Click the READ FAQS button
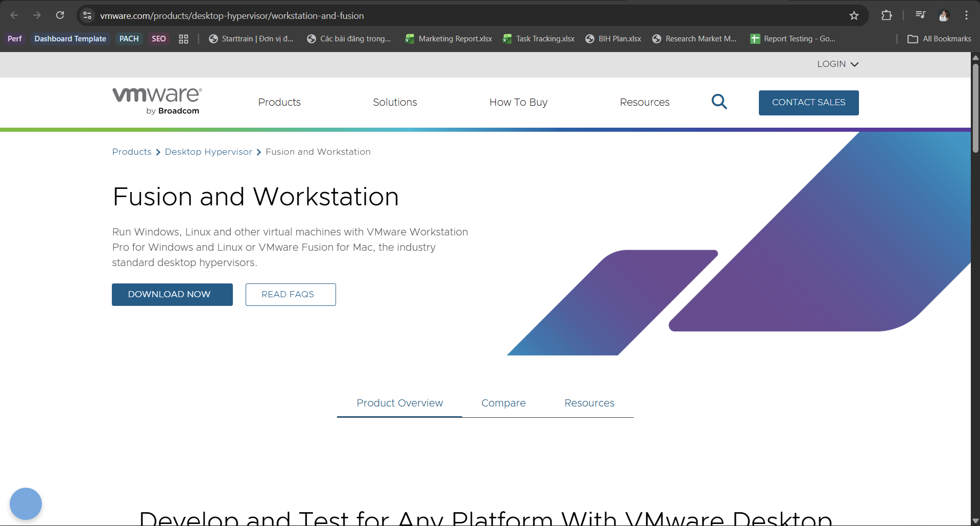 coord(291,295)
